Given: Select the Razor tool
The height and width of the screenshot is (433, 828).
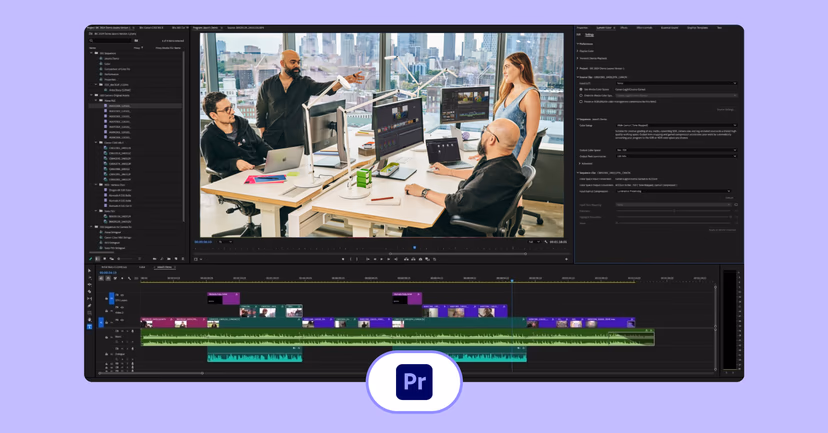Looking at the screenshot, I should pos(89,291).
